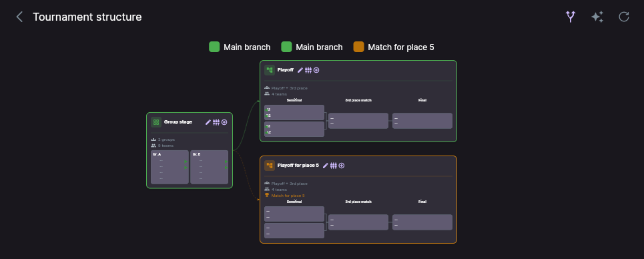Select the Gr. A group card
This screenshot has width=644, height=259.
pos(170,167)
